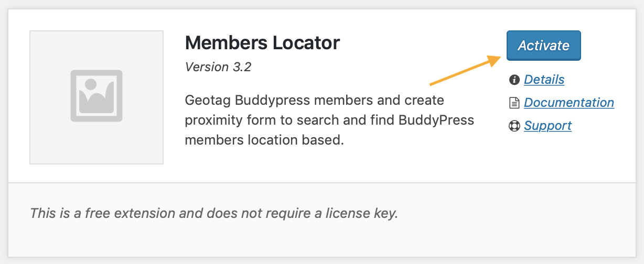Open the Documentation link
Image resolution: width=644 pixels, height=264 pixels.
pos(569,103)
